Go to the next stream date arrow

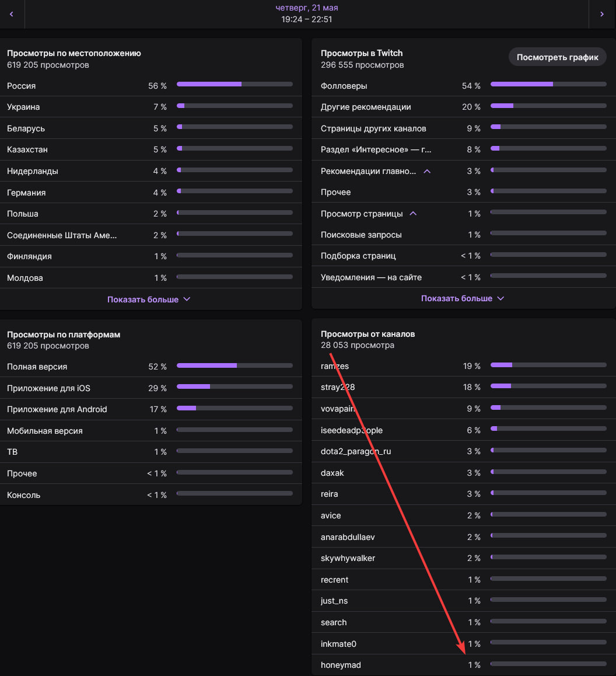[602, 14]
